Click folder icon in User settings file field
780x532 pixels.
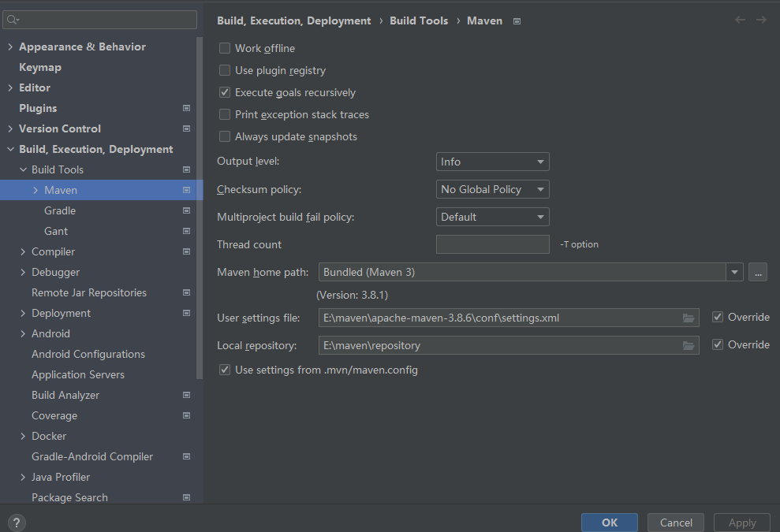tap(689, 318)
